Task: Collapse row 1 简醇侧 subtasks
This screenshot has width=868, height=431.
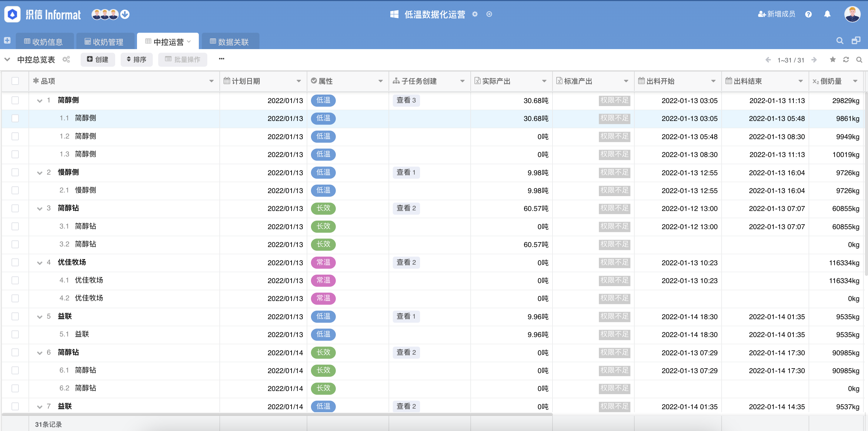Action: pos(40,101)
